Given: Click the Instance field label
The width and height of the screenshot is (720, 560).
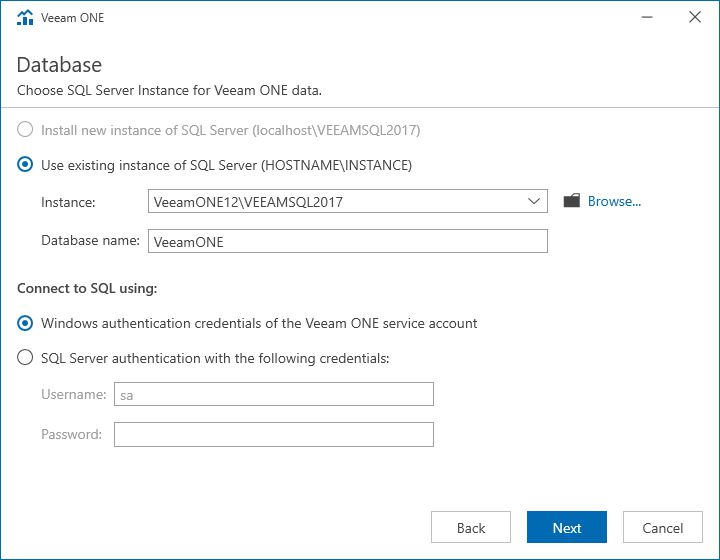Looking at the screenshot, I should [68, 202].
